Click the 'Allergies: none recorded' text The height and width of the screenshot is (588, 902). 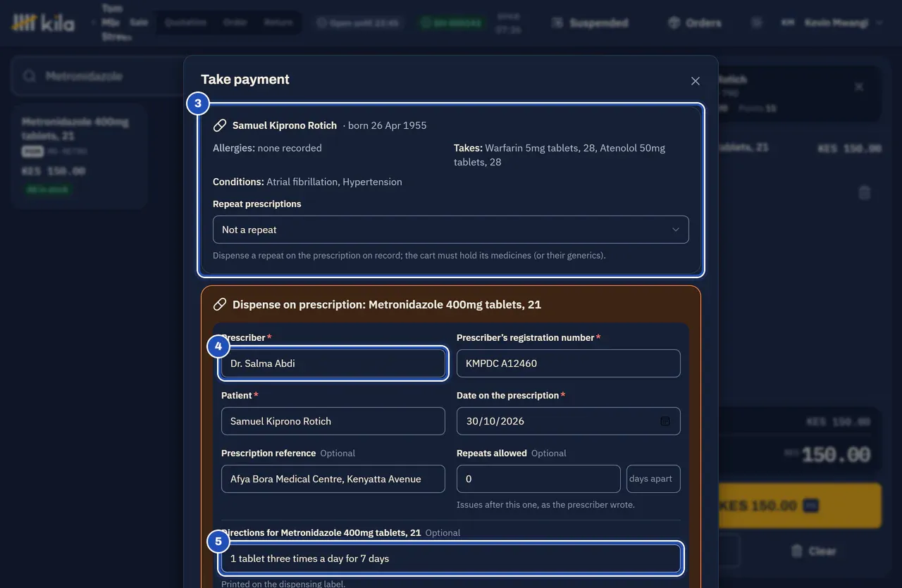(267, 148)
